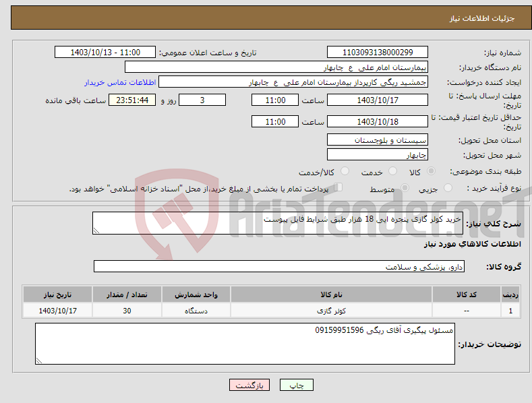Click the ردیف column header

point(510,294)
